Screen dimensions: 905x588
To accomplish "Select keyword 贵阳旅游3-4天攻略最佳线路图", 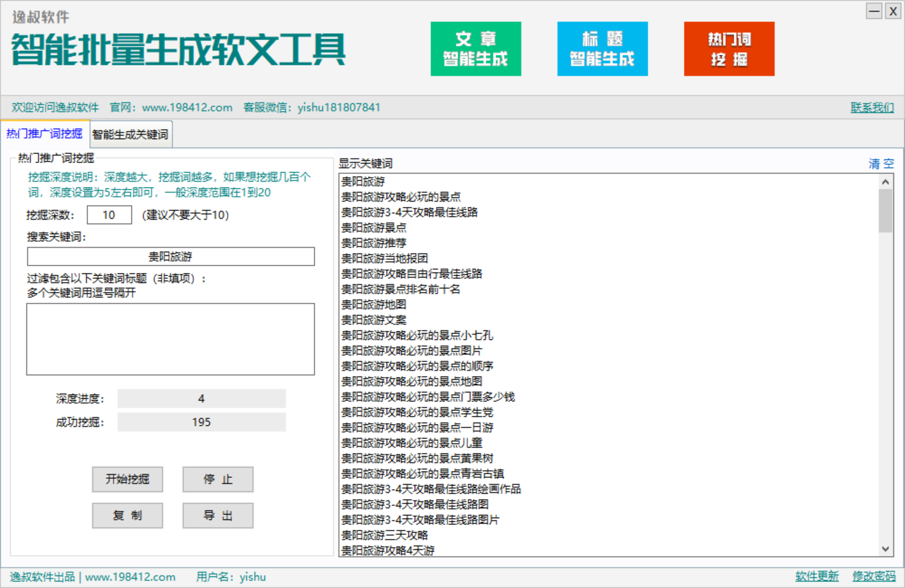I will pos(414,504).
